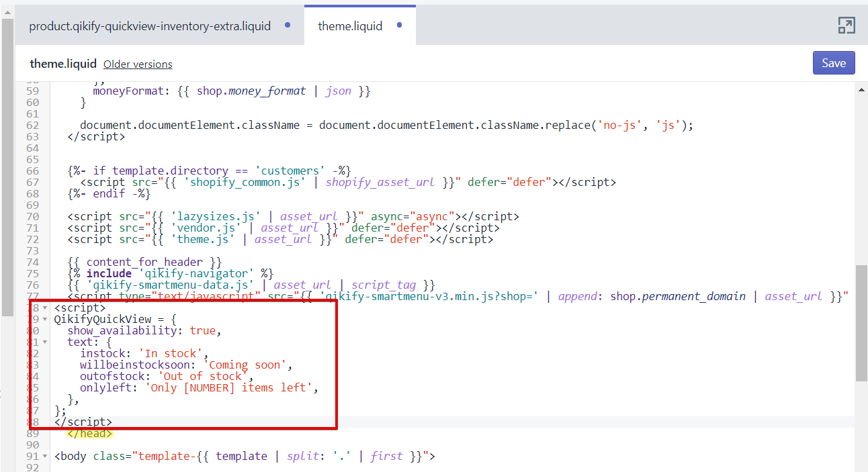The height and width of the screenshot is (472, 868).
Task: Click the unsaved dot on theme.liquid tab
Action: [399, 26]
